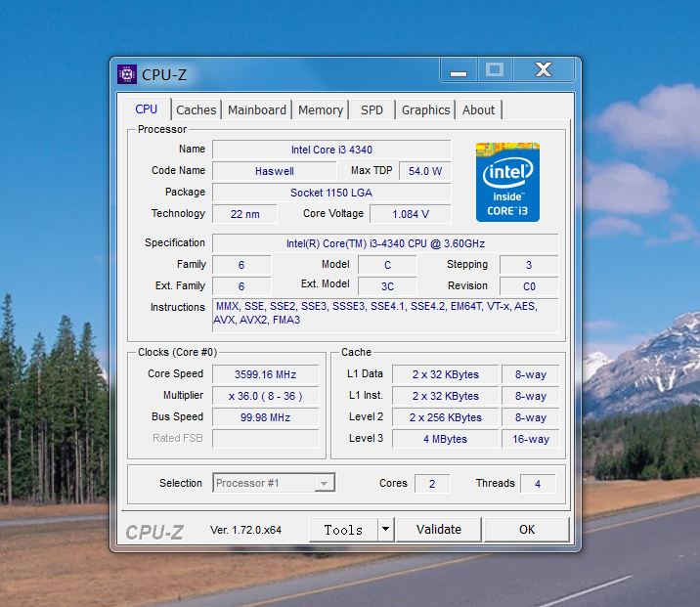Select the SPD tab
700x607 pixels.
(x=372, y=110)
